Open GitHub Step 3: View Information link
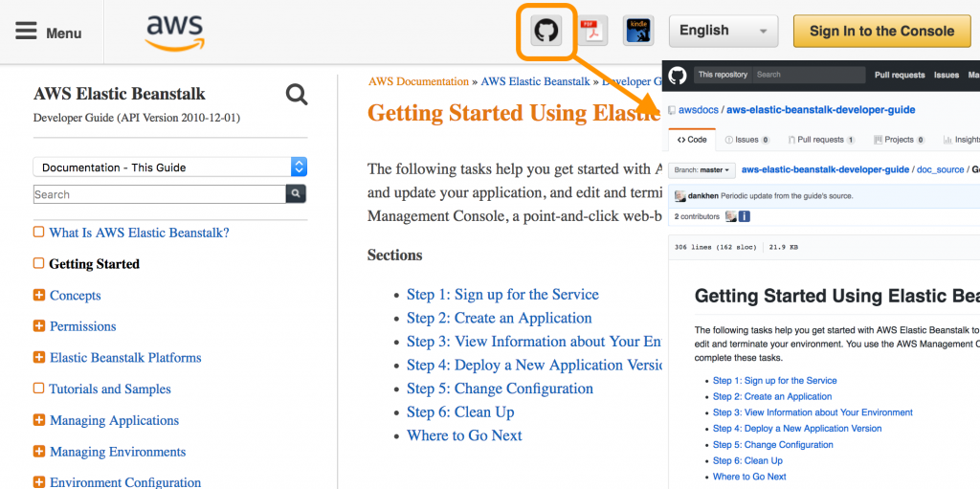The image size is (980, 489). point(813,412)
